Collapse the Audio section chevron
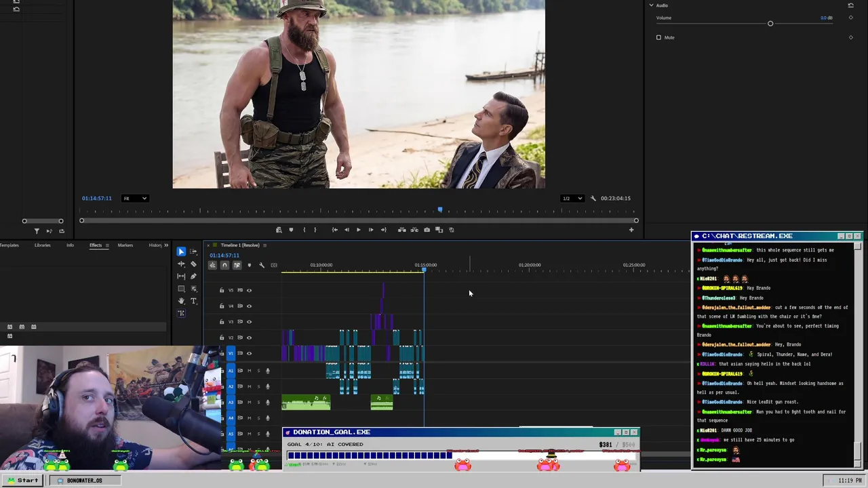Image resolution: width=868 pixels, height=488 pixels. click(x=651, y=5)
